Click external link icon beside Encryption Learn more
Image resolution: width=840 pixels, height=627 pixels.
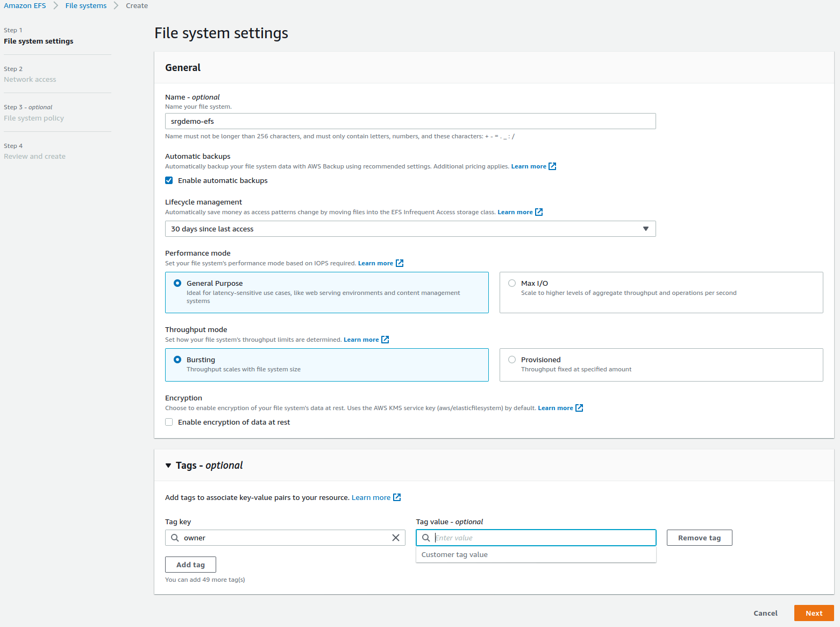579,408
